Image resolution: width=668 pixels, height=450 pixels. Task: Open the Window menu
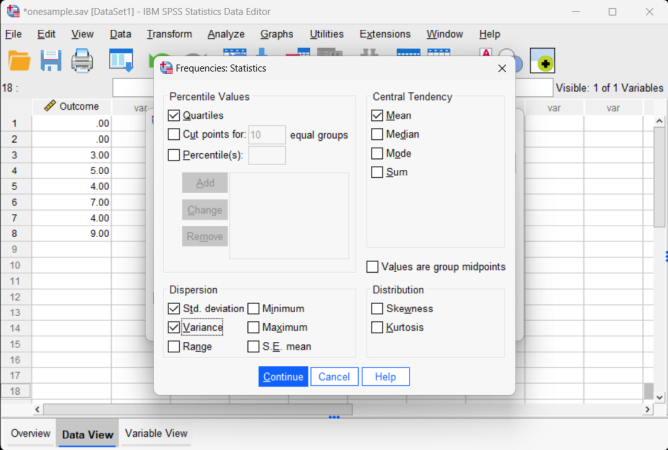point(445,34)
